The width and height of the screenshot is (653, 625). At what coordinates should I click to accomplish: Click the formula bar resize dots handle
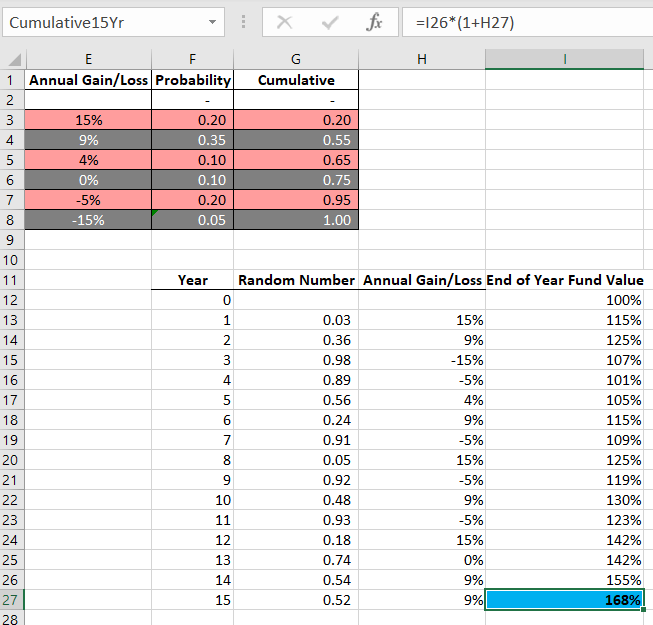(245, 22)
